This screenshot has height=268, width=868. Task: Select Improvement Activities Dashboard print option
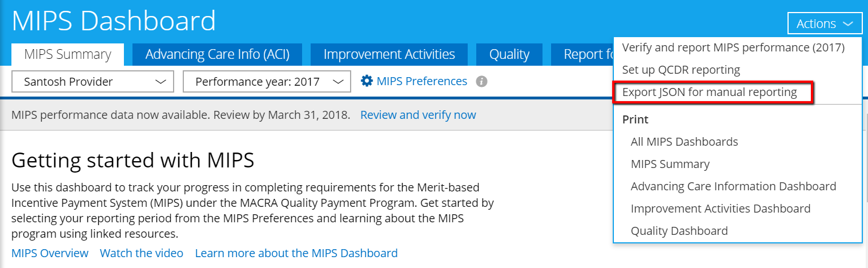click(x=720, y=209)
